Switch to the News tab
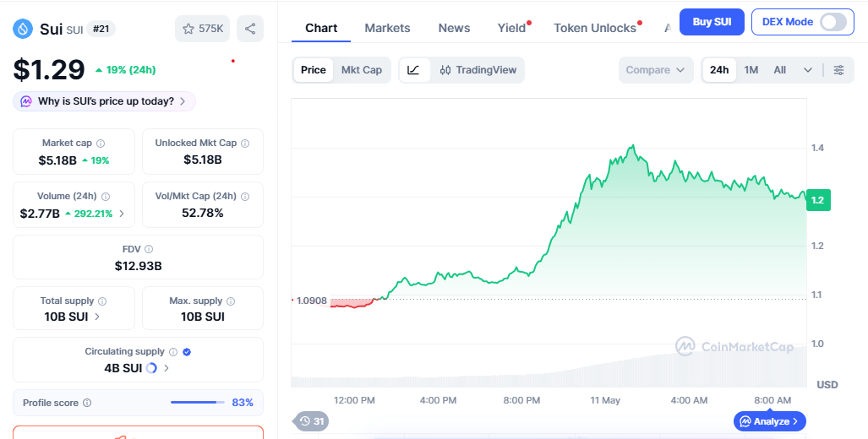 point(454,28)
